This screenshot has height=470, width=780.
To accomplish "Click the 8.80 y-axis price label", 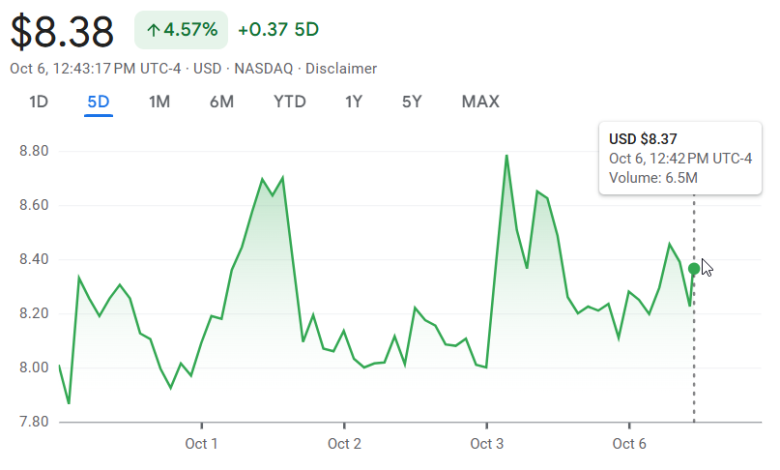I will 34,152.
